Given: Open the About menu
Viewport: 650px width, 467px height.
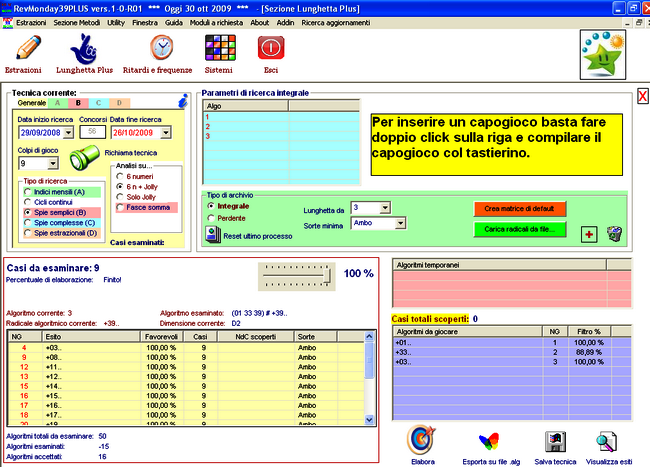Looking at the screenshot, I should [260, 23].
